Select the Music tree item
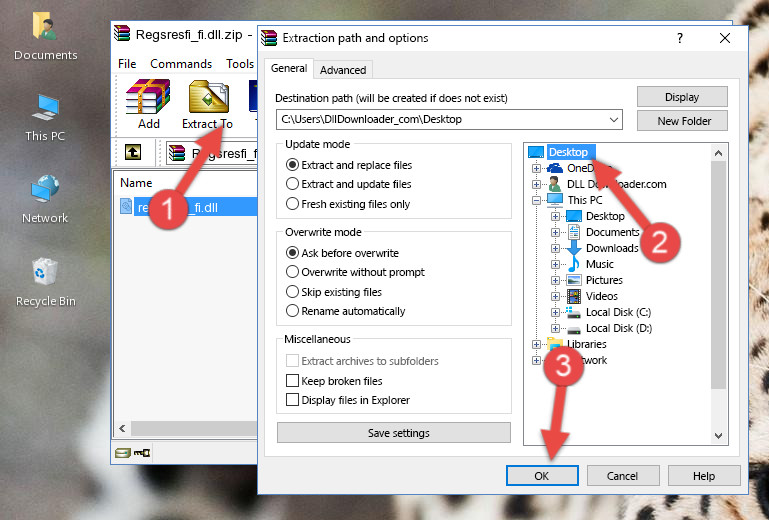The image size is (769, 520). [600, 264]
